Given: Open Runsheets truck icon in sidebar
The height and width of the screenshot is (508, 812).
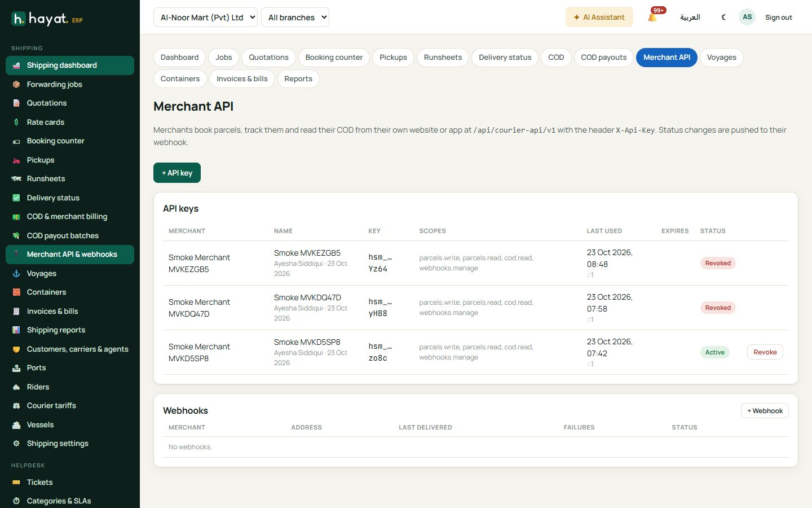Looking at the screenshot, I should [x=16, y=179].
